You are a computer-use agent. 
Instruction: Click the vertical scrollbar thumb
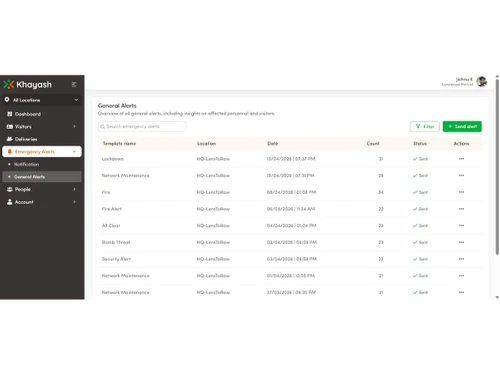pos(497,167)
